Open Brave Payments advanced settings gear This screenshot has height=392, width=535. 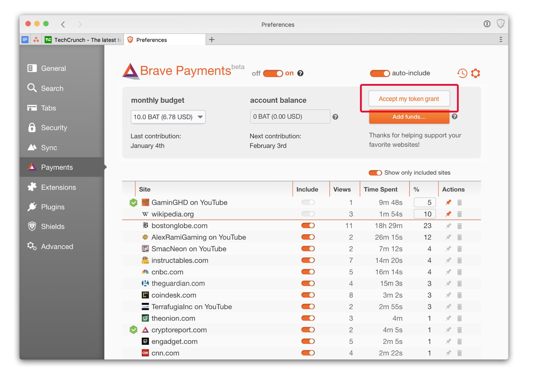coord(476,73)
